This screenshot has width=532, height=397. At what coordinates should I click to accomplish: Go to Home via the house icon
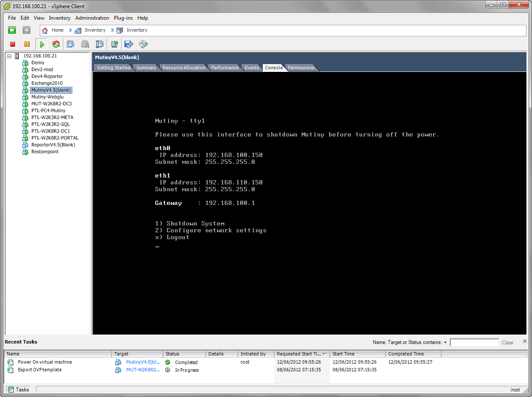click(45, 30)
